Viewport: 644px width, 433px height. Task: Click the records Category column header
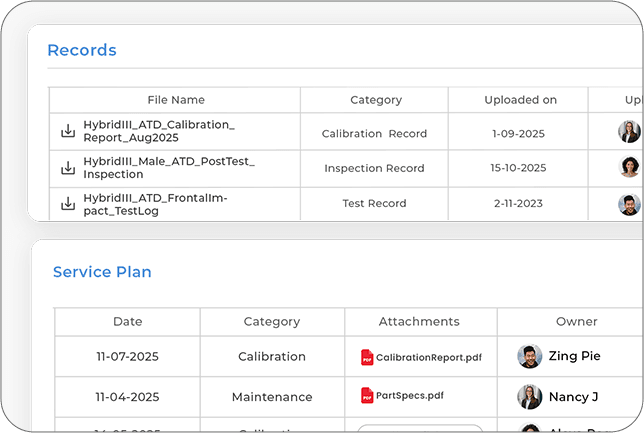pos(376,100)
